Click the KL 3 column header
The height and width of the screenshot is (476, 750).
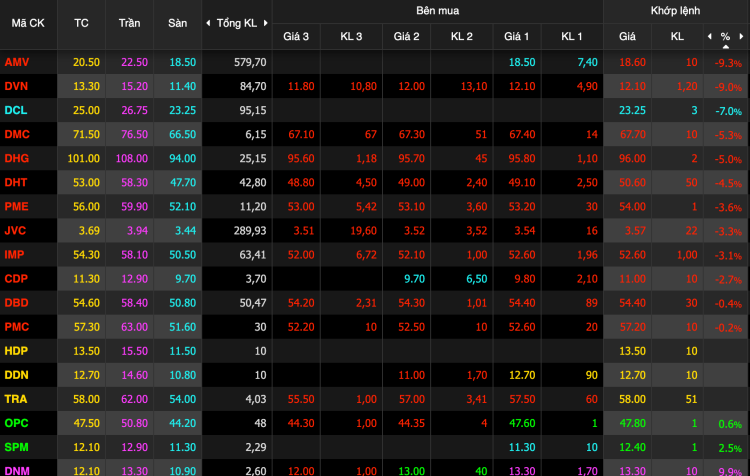pos(351,36)
